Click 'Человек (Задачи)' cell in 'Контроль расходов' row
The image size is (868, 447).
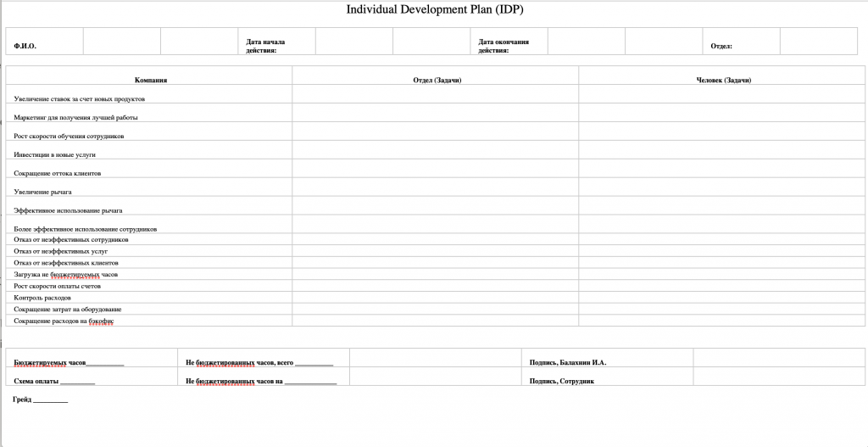point(722,298)
